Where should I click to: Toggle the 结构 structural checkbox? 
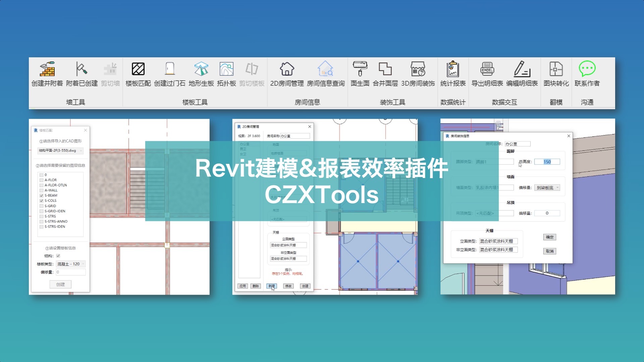pos(58,256)
